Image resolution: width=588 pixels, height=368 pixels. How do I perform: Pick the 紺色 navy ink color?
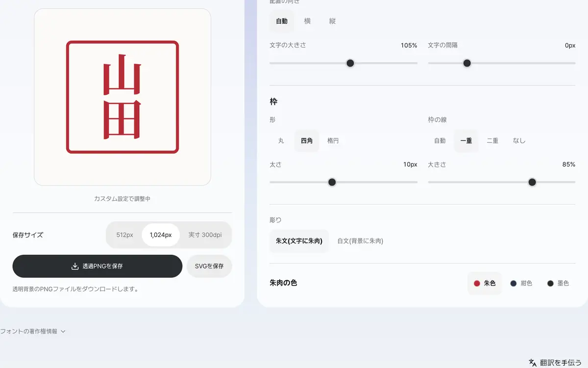point(521,283)
